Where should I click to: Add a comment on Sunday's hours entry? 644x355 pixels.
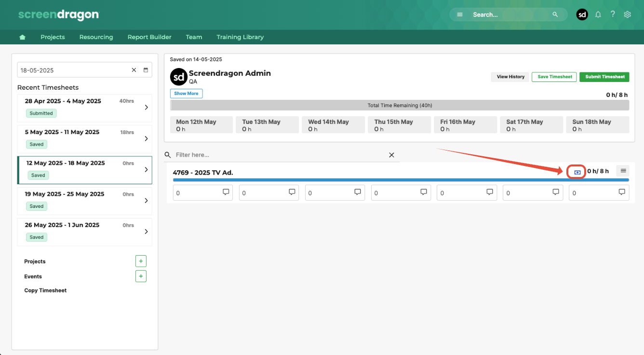click(x=622, y=192)
